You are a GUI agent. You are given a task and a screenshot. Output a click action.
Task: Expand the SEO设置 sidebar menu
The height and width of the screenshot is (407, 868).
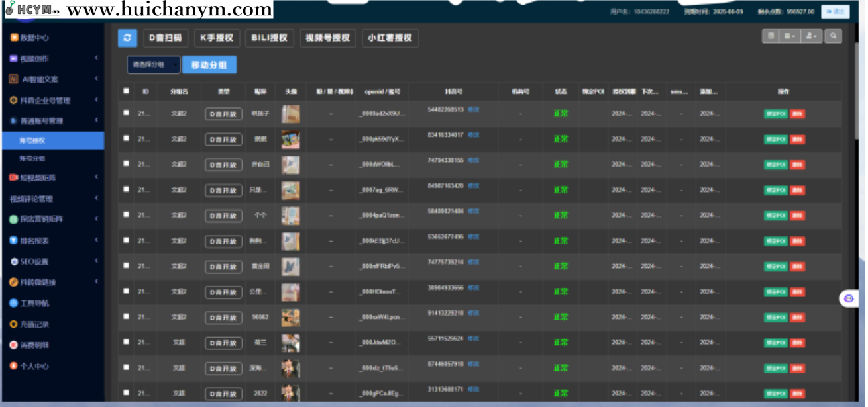click(x=53, y=261)
